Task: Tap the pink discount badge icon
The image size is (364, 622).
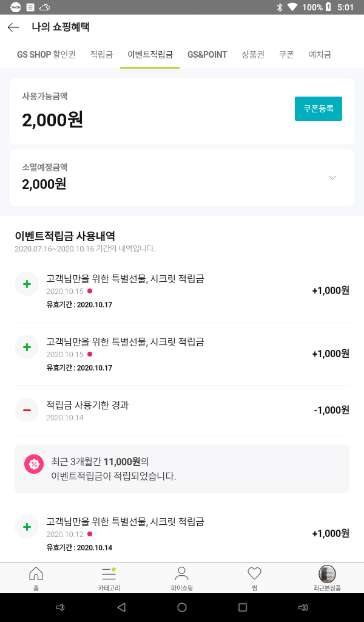Action: (34, 464)
